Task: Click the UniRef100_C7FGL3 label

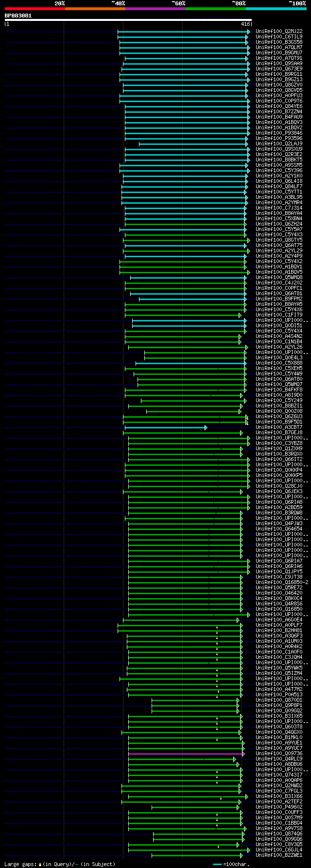Action: [279, 791]
